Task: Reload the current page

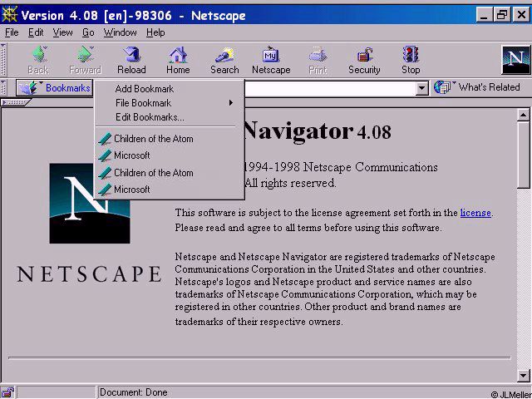Action: pos(131,61)
